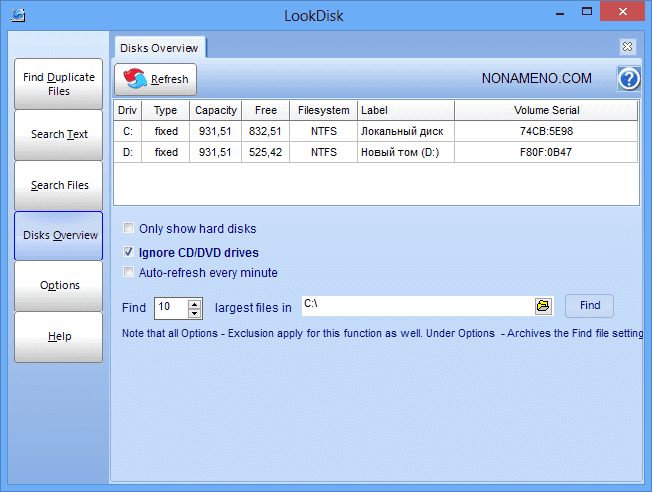The width and height of the screenshot is (652, 492).
Task: Close the Disks Overview tab panel
Action: 627,47
